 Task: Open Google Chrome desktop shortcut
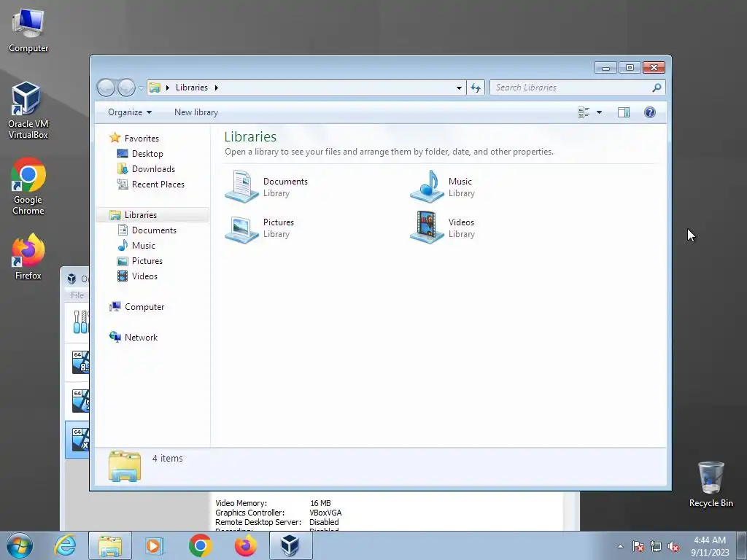pos(28,186)
